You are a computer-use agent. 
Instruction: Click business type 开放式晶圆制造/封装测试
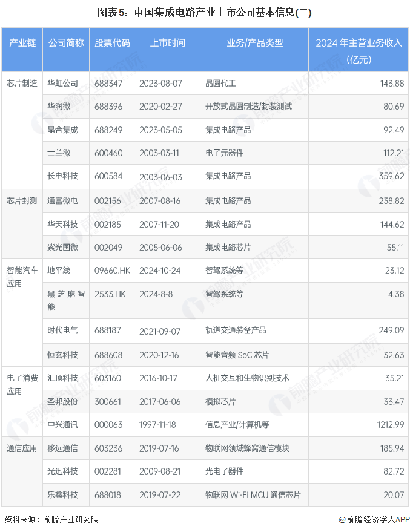click(x=248, y=107)
